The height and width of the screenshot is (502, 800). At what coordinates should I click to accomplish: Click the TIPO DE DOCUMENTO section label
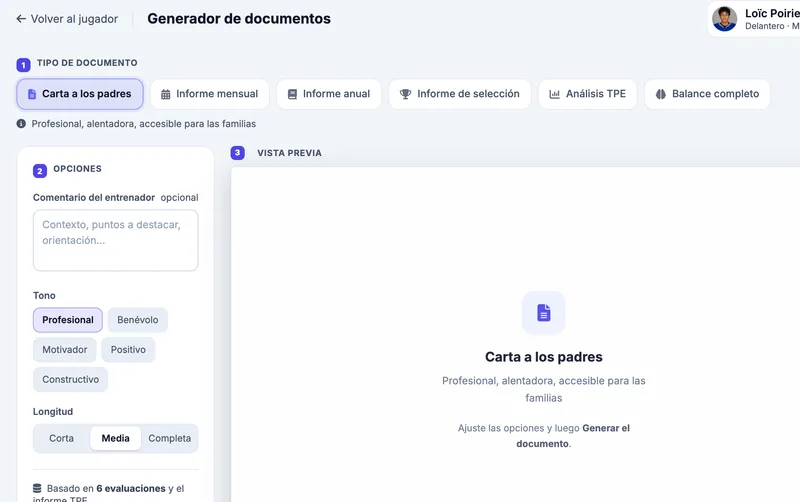pyautogui.click(x=87, y=63)
